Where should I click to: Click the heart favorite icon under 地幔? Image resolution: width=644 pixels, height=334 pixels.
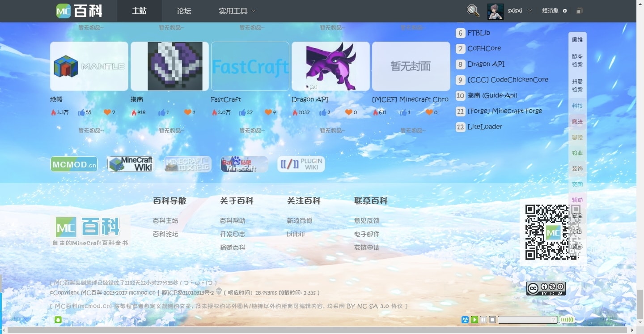click(107, 112)
